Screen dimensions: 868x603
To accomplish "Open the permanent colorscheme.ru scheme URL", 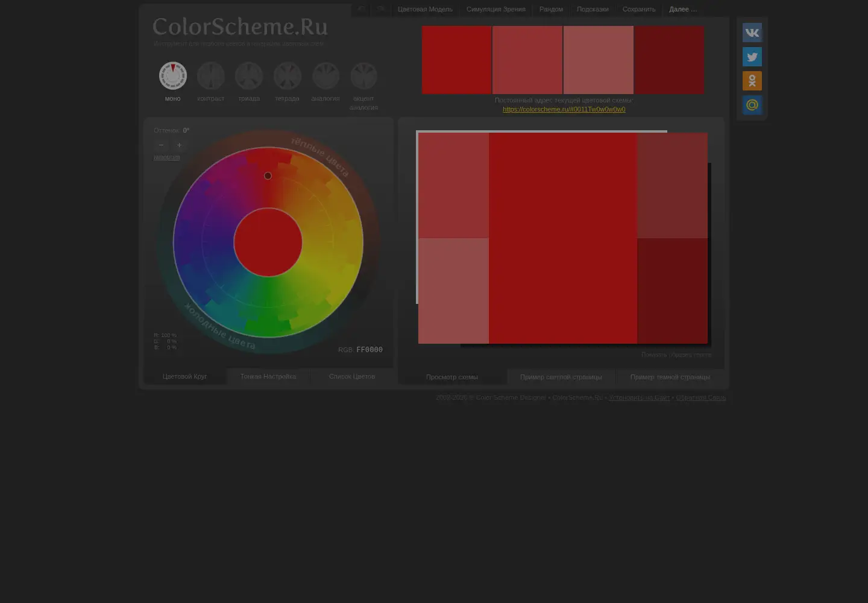I will 564,109.
